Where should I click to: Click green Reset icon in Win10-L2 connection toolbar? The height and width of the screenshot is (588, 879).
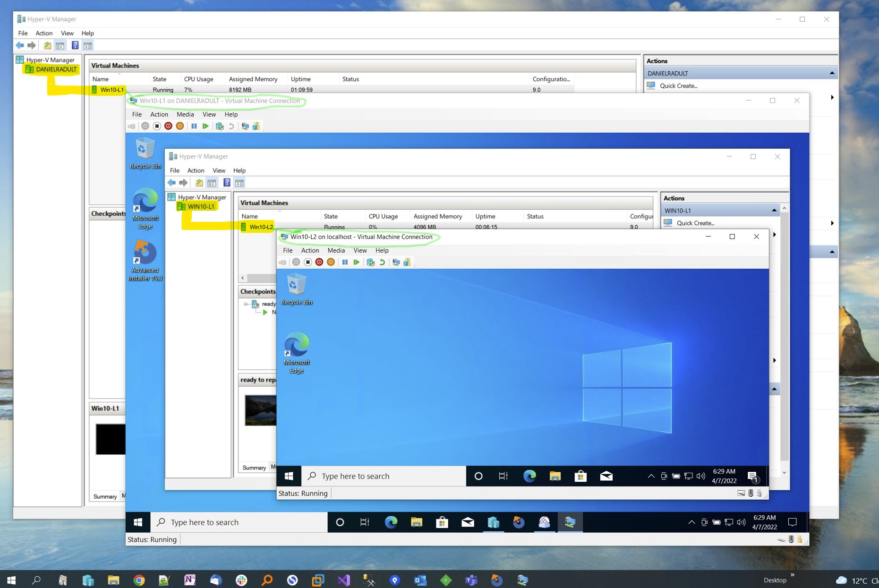click(x=356, y=262)
